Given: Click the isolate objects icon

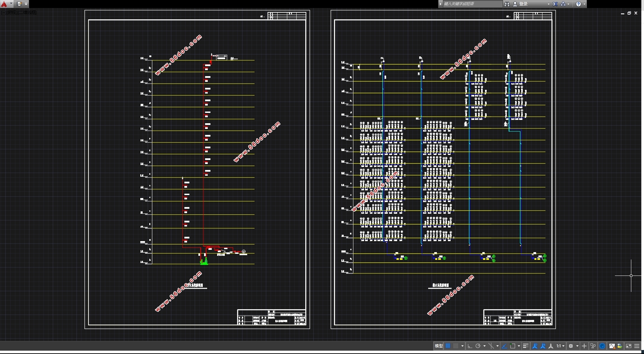Looking at the screenshot, I should 593,346.
